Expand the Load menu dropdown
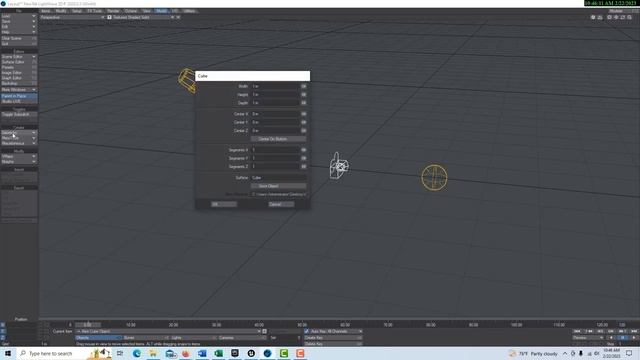This screenshot has width=640, height=360. click(x=19, y=16)
